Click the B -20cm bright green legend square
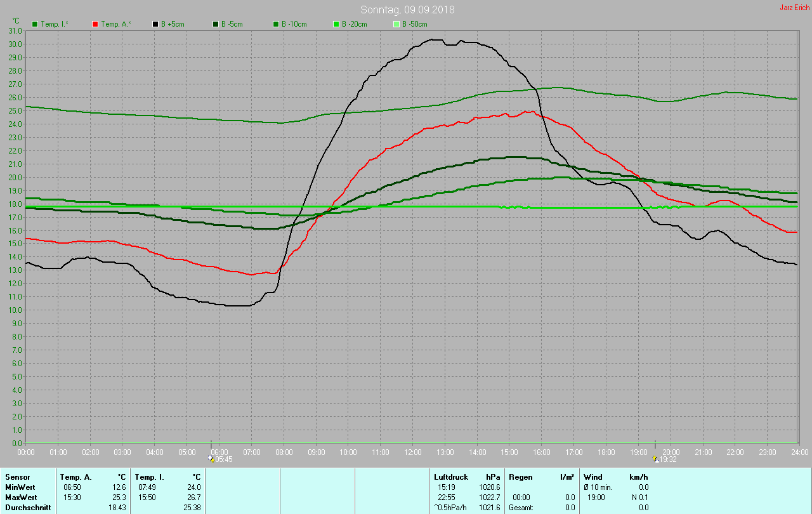 click(336, 24)
